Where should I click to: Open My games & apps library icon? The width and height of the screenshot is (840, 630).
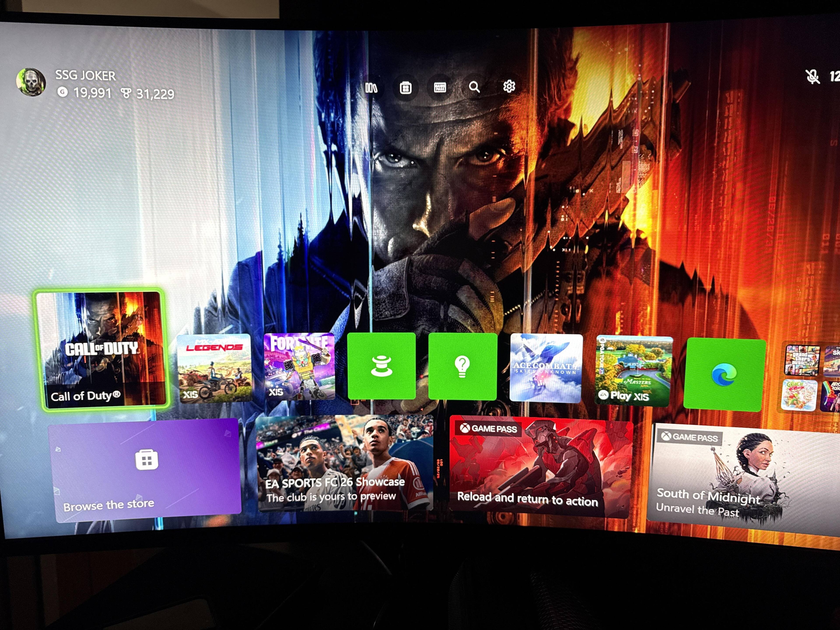coord(371,88)
